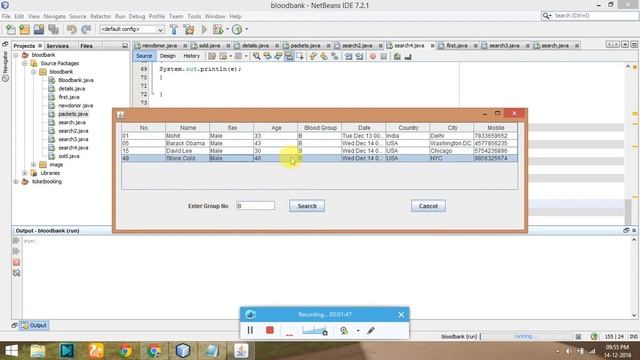Click the Profile Project icon

click(x=237, y=29)
